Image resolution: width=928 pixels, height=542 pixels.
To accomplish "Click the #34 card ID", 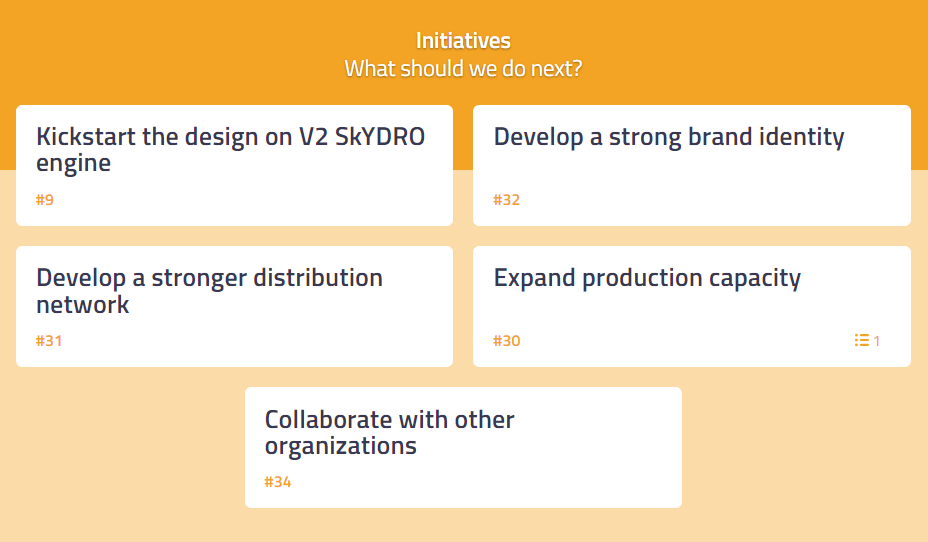I will 278,482.
